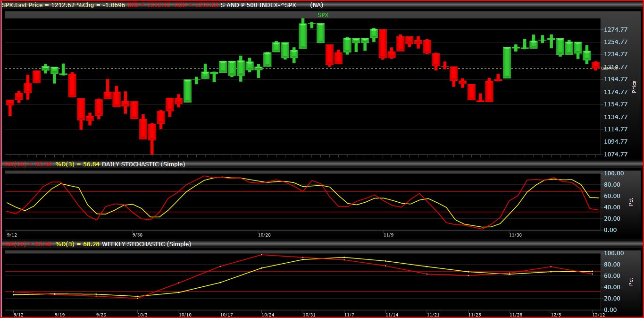Click the 10/10 date on weekly axis

pyautogui.click(x=185, y=315)
